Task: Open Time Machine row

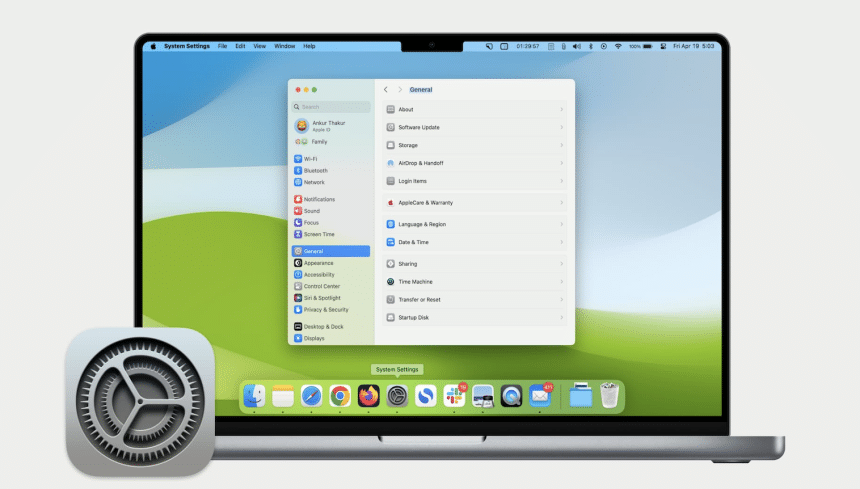Action: [475, 282]
